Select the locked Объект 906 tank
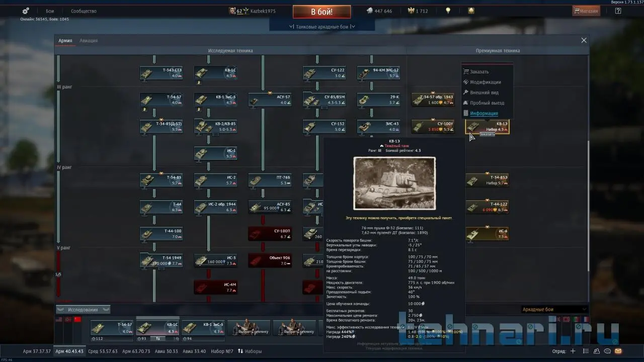 click(270, 260)
